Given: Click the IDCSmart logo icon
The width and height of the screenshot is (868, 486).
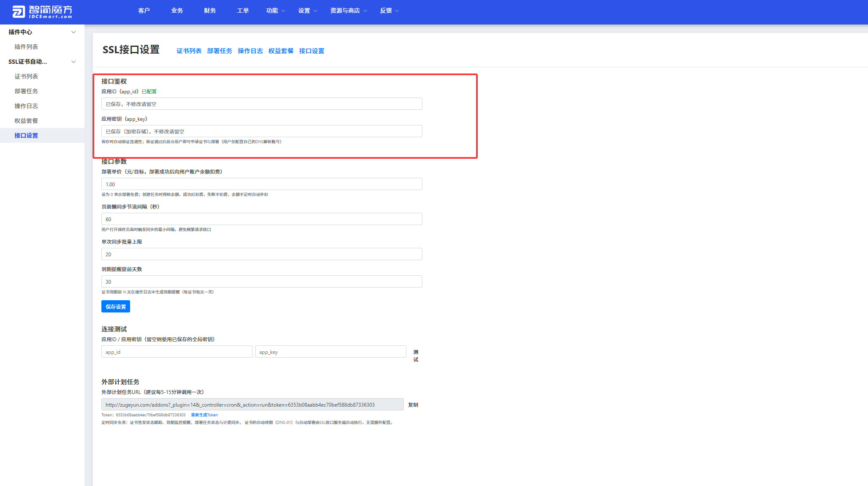Looking at the screenshot, I should [x=19, y=12].
